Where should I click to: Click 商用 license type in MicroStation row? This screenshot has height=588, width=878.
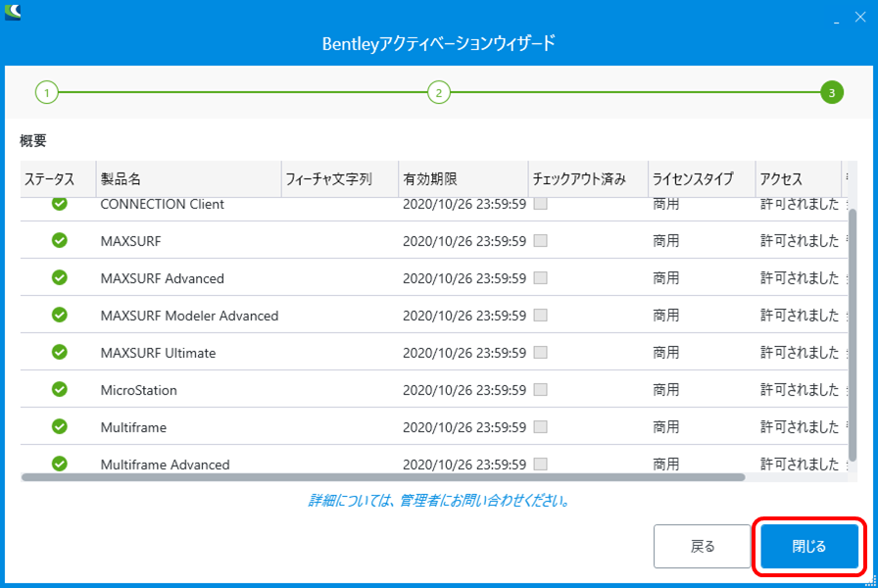click(665, 390)
